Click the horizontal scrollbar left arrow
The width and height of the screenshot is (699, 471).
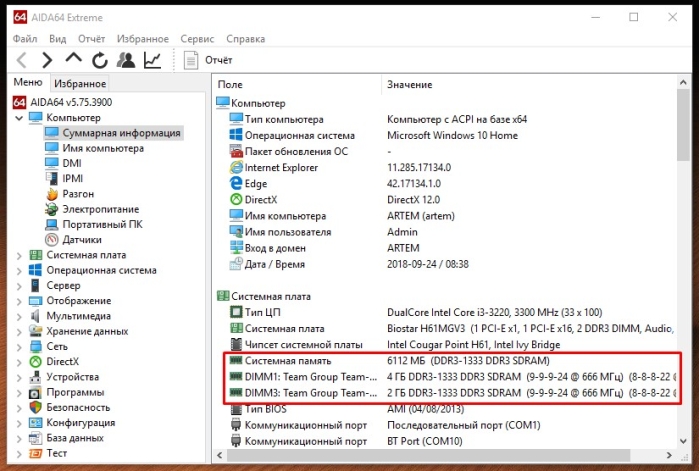(x=219, y=455)
